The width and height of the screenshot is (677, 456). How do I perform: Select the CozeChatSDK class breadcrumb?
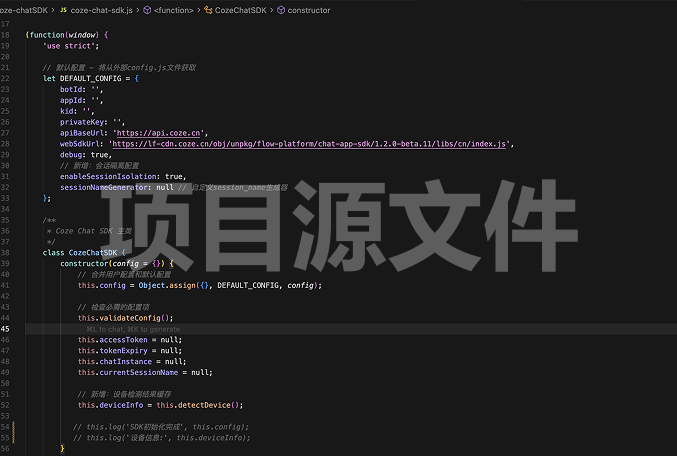[240, 10]
